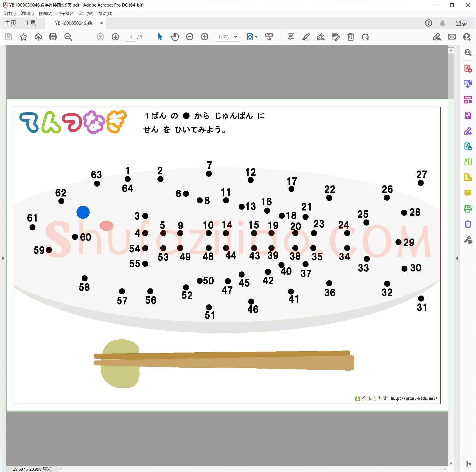Select the hand pan tool
This screenshot has height=472, width=476.
pyautogui.click(x=175, y=37)
